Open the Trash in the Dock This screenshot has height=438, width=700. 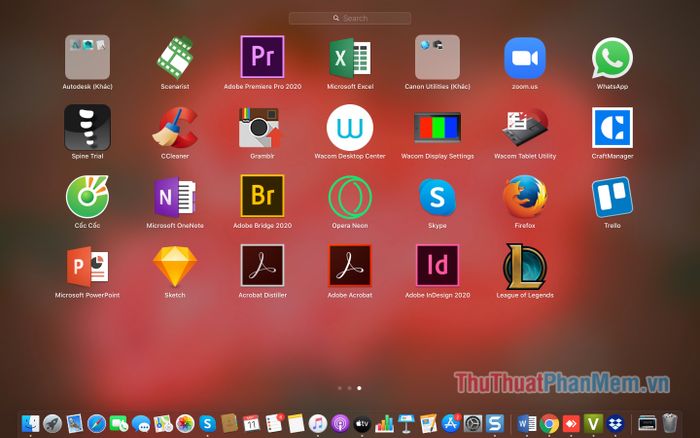click(x=669, y=423)
